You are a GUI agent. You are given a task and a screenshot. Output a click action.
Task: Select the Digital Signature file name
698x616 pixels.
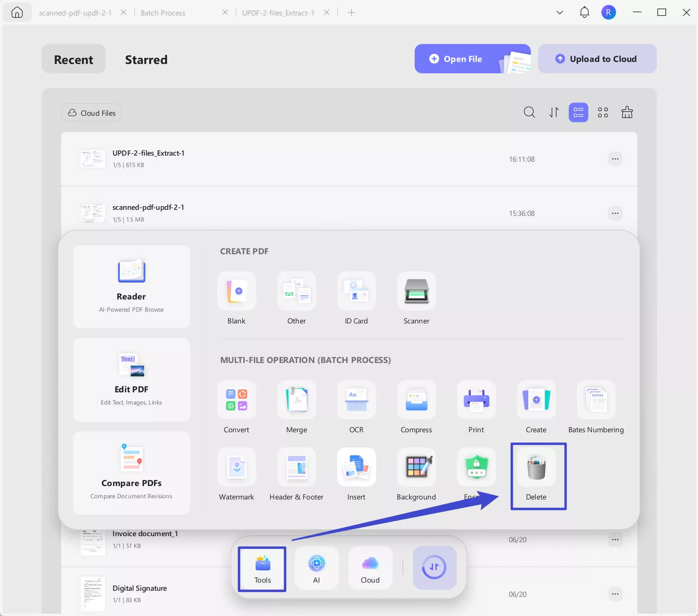(x=140, y=588)
